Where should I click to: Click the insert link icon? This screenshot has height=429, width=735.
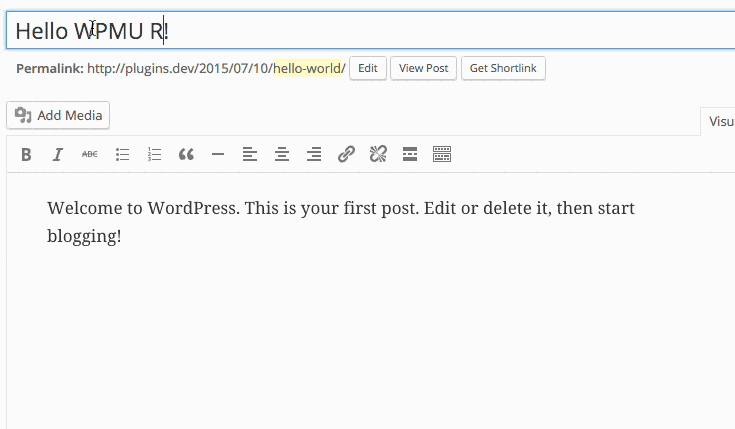346,154
